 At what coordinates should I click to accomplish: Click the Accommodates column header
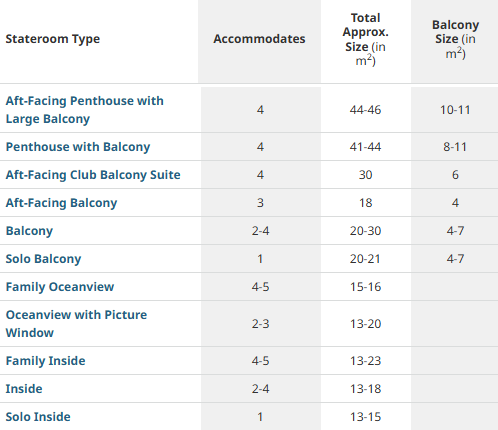click(x=259, y=39)
